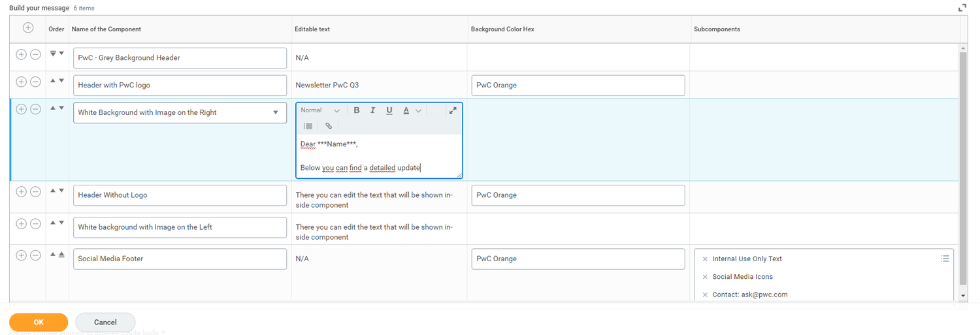Click the Cancel button

tap(105, 322)
